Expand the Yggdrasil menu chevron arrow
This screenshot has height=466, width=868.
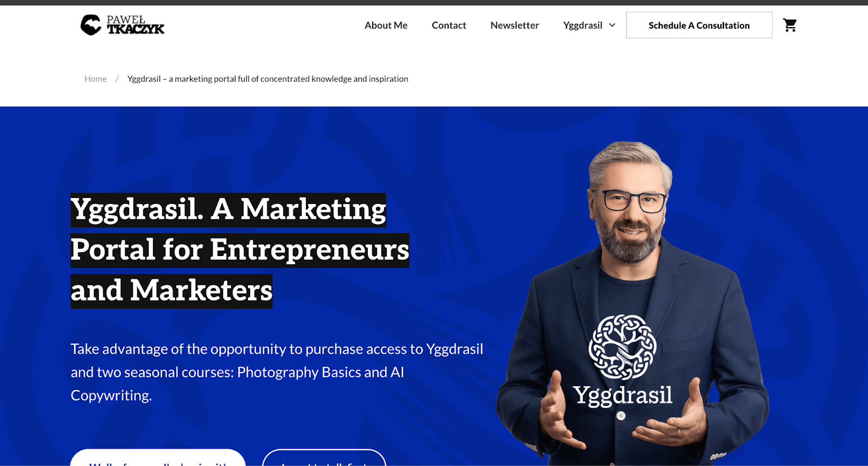pos(612,25)
